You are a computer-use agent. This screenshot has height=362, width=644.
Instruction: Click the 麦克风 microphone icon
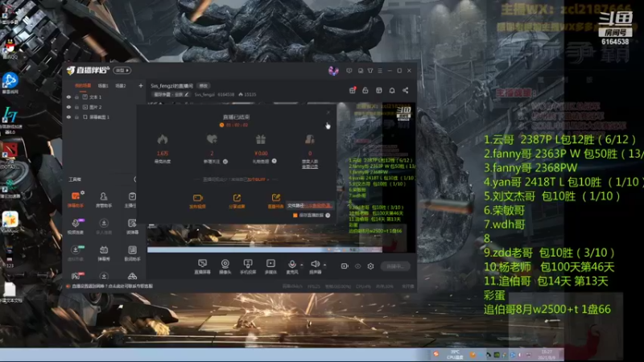292,265
